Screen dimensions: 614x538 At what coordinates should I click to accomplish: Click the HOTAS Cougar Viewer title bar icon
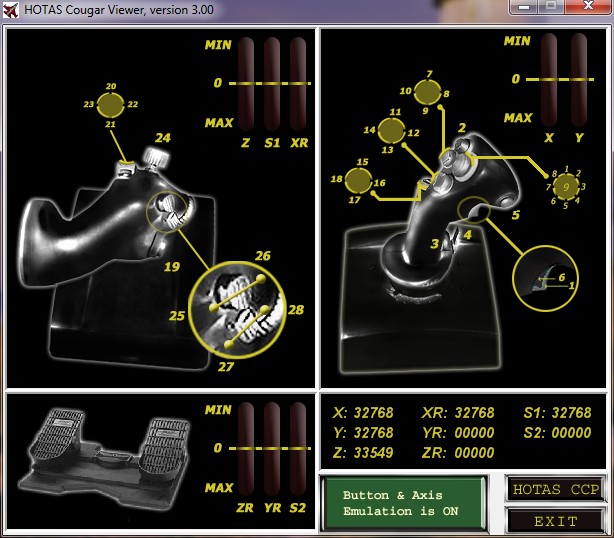[x=11, y=10]
